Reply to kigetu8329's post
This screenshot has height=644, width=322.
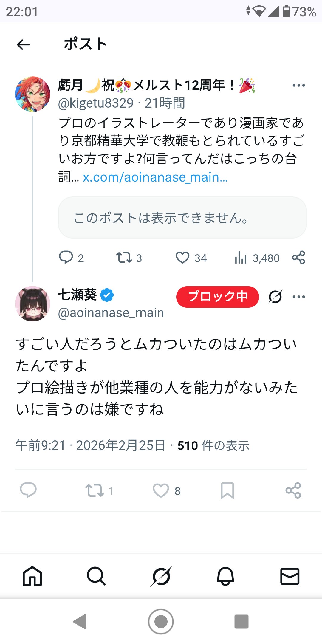66,258
